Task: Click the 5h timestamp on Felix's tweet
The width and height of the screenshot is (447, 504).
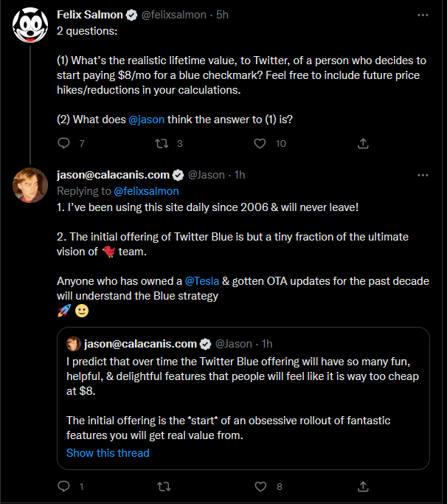Action: pyautogui.click(x=221, y=15)
